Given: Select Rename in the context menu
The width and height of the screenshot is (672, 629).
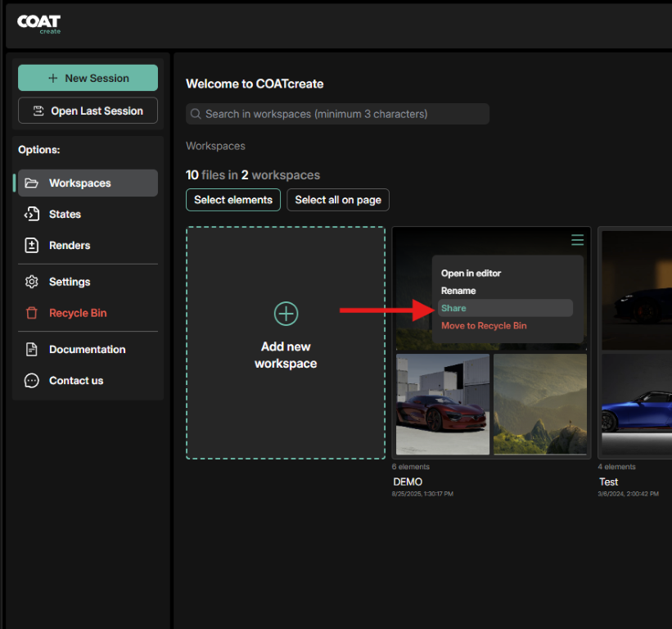Looking at the screenshot, I should coord(458,291).
